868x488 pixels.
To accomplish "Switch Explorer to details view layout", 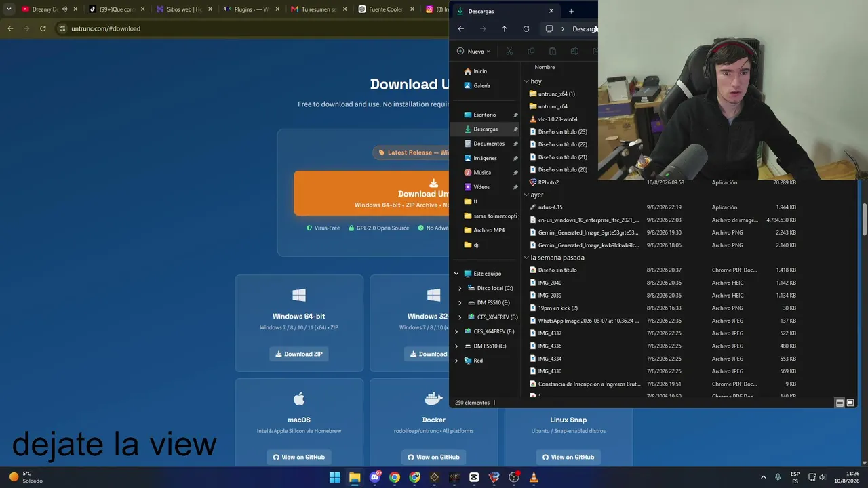I will click(x=840, y=403).
